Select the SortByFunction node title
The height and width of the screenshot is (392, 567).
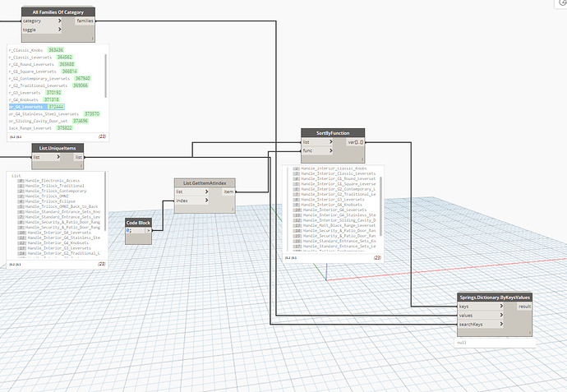pyautogui.click(x=333, y=133)
